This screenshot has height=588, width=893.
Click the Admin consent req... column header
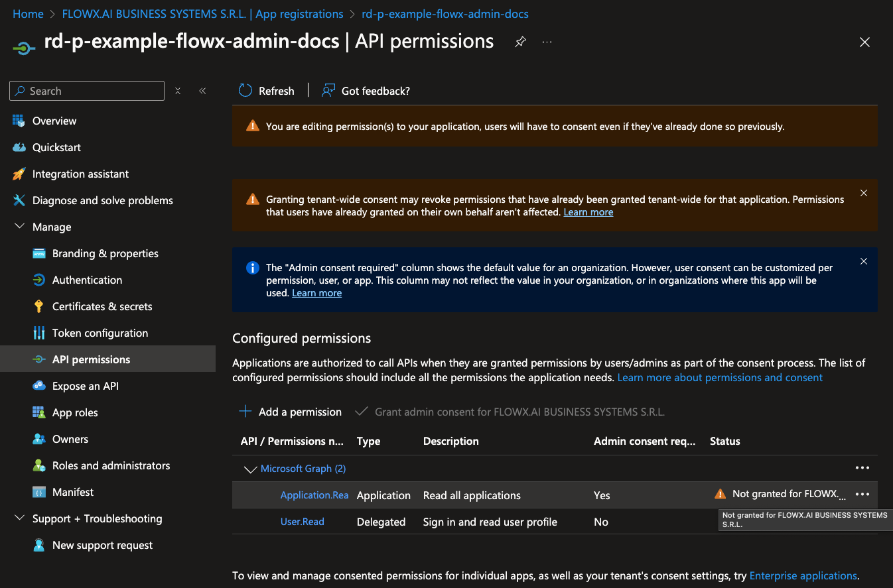coord(644,441)
